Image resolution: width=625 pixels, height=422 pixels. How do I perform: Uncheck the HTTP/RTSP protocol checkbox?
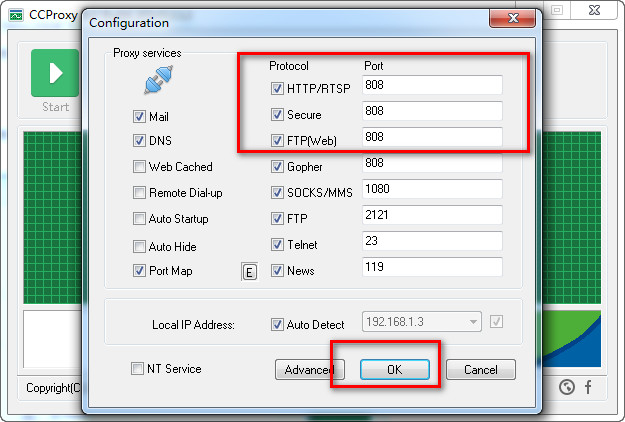click(x=277, y=88)
